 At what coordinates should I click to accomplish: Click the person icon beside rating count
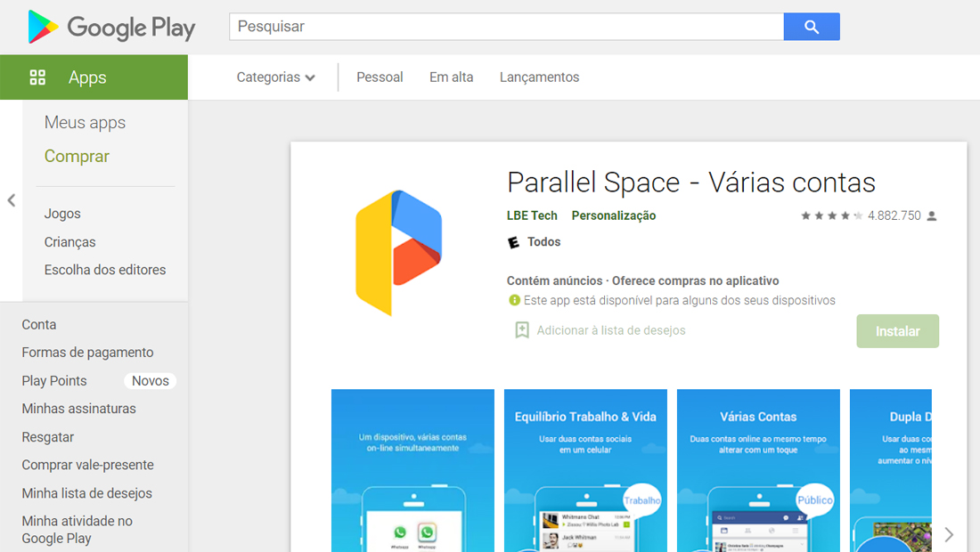tap(932, 216)
